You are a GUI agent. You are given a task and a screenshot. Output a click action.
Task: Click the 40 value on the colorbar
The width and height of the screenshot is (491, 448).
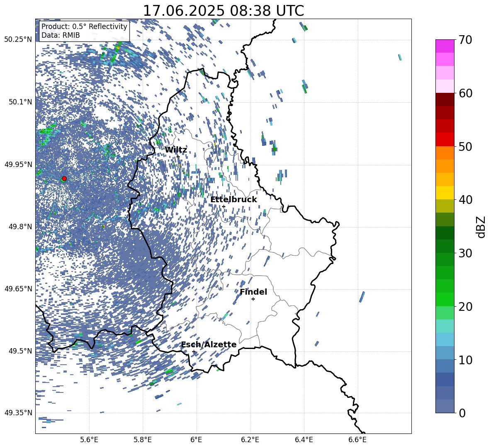(x=465, y=200)
